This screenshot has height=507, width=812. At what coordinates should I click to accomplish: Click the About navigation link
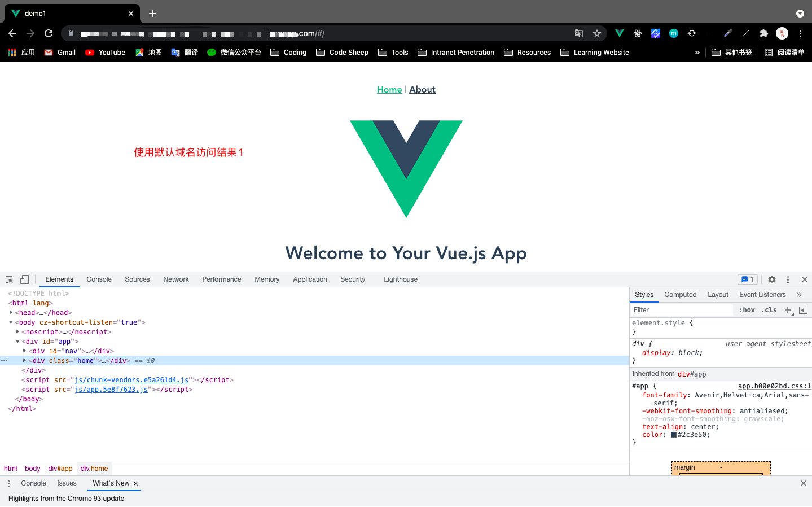(422, 89)
